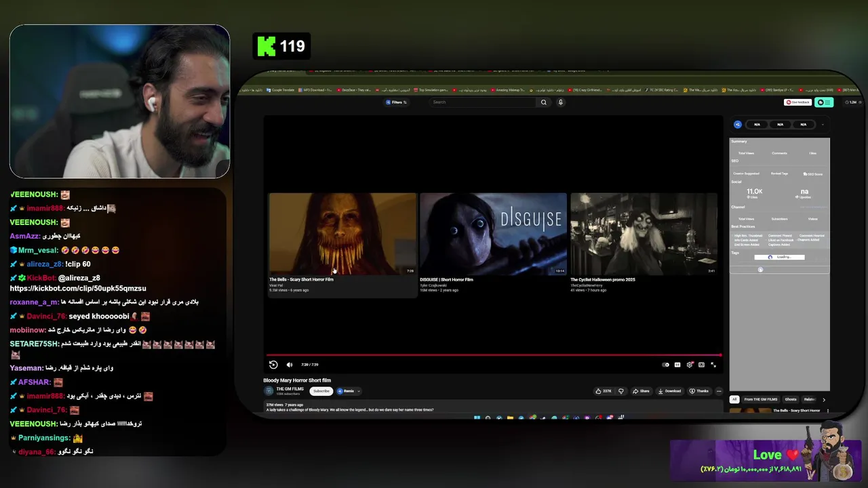Click the Download button
The height and width of the screenshot is (488, 868).
[x=669, y=391]
